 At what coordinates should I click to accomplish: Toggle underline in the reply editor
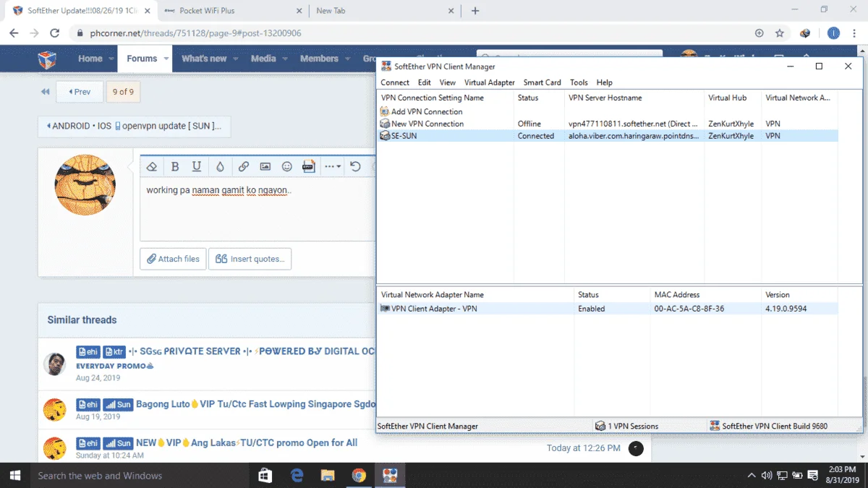(x=197, y=166)
